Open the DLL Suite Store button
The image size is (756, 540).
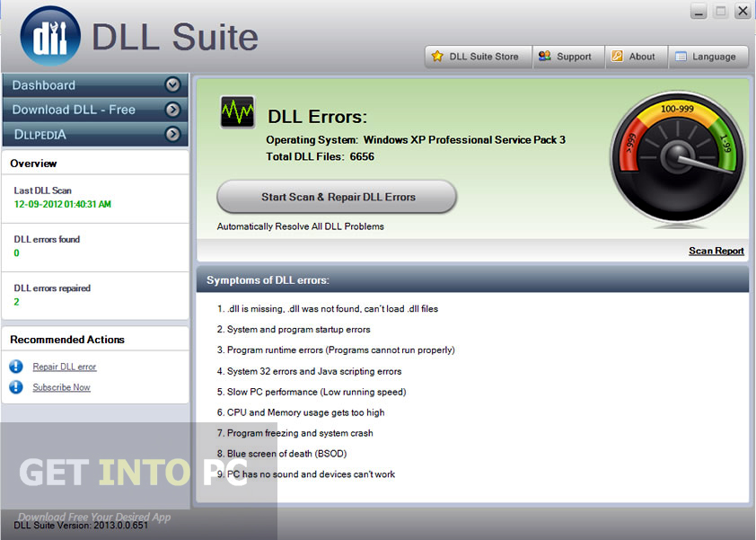point(479,57)
